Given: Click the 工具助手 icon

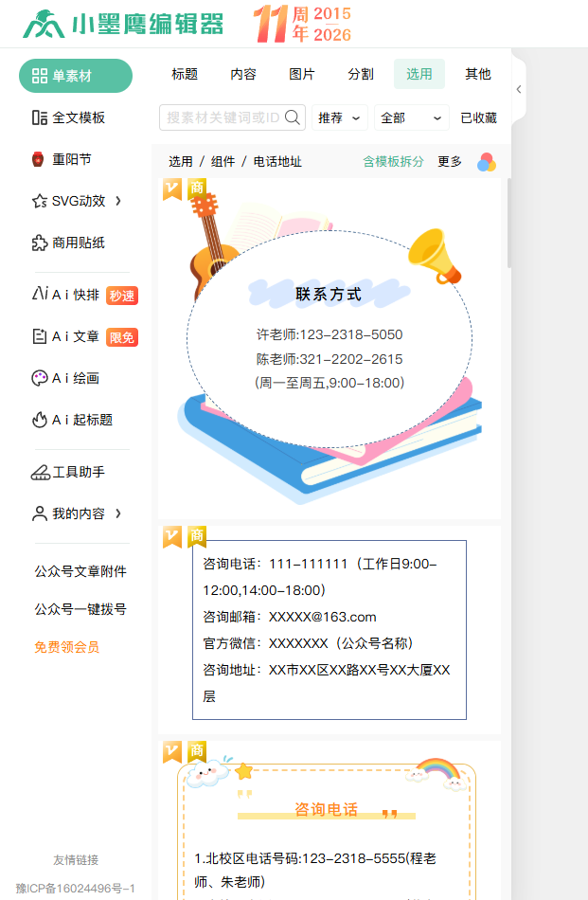Looking at the screenshot, I should coord(40,472).
